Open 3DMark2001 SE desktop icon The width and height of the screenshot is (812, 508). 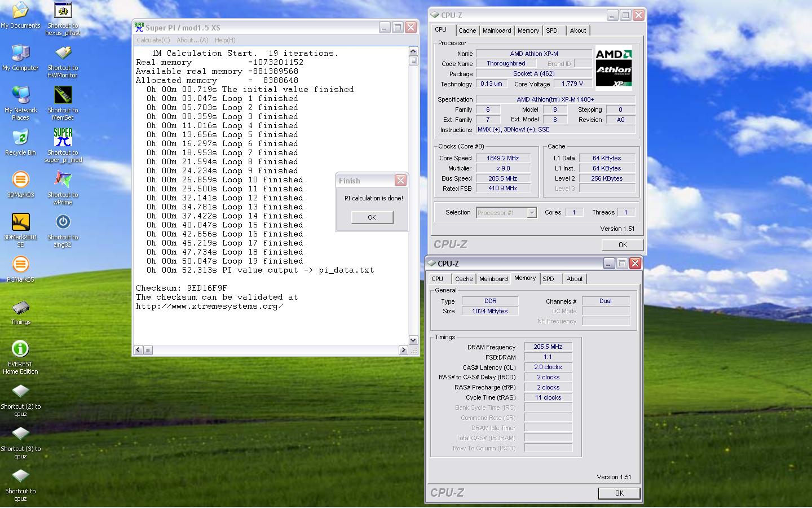tap(20, 222)
